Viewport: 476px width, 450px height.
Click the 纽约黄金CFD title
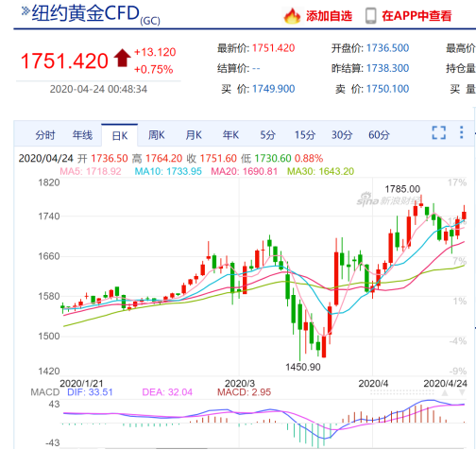(86, 13)
